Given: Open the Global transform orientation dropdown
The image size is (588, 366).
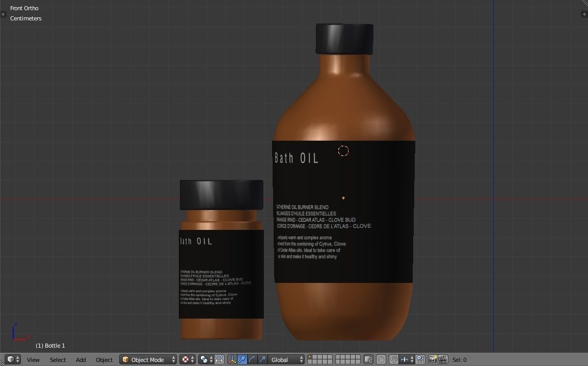Looking at the screenshot, I should tap(286, 359).
